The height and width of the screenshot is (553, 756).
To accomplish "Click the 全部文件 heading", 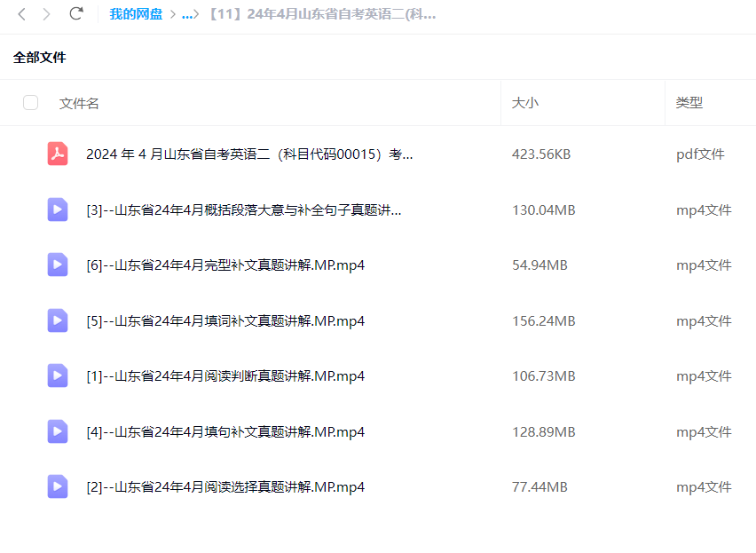I will pyautogui.click(x=40, y=58).
